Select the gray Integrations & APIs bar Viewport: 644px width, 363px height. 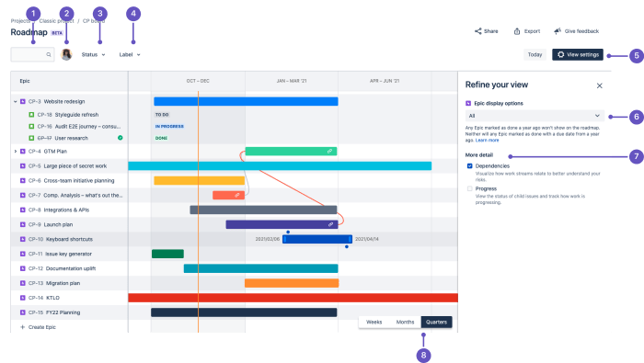pos(263,210)
